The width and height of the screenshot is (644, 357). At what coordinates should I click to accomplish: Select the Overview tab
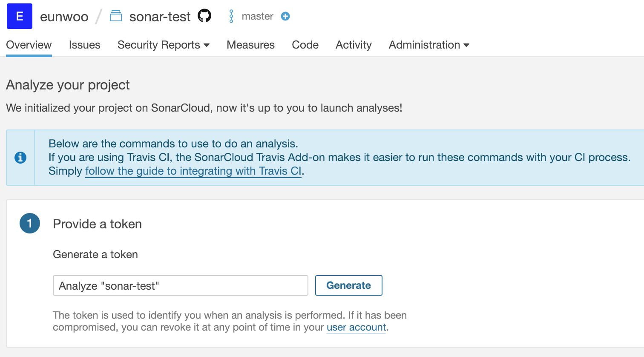pyautogui.click(x=29, y=45)
